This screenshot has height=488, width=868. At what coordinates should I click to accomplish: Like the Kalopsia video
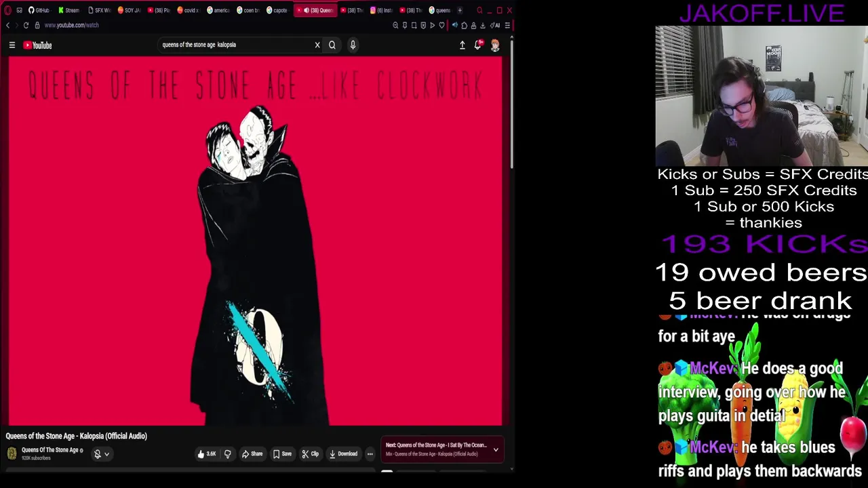pos(207,454)
